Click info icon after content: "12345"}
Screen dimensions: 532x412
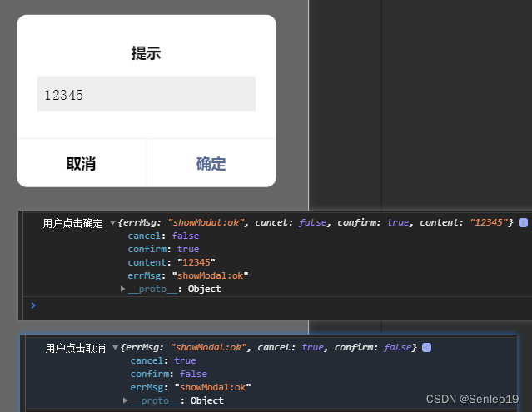pyautogui.click(x=523, y=223)
